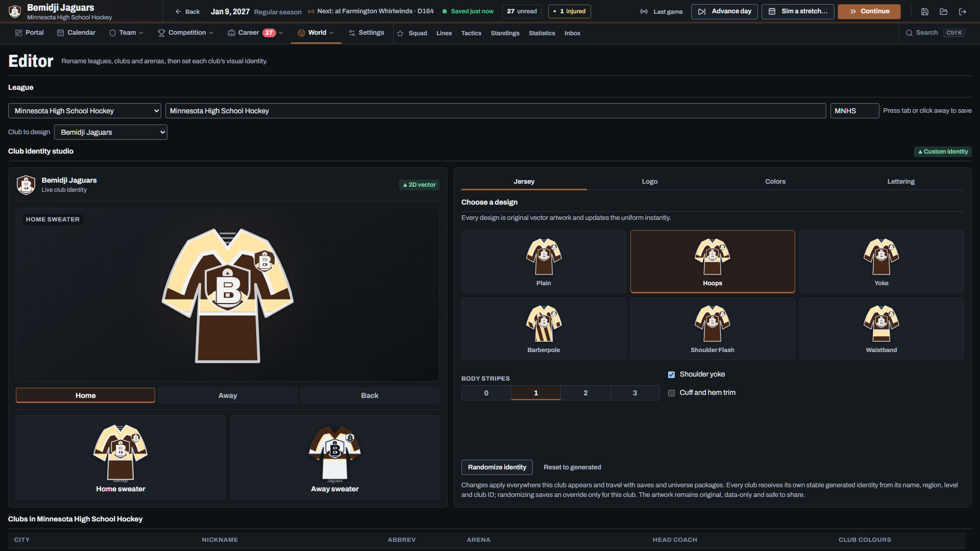
Task: Expand the Team menu
Action: point(126,33)
